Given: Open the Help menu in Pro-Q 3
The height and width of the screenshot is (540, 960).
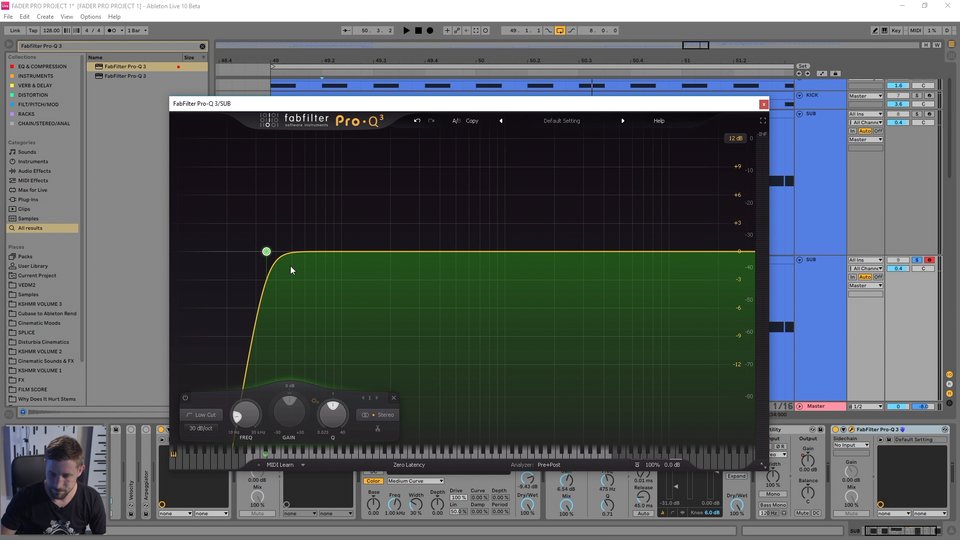Looking at the screenshot, I should (x=659, y=121).
